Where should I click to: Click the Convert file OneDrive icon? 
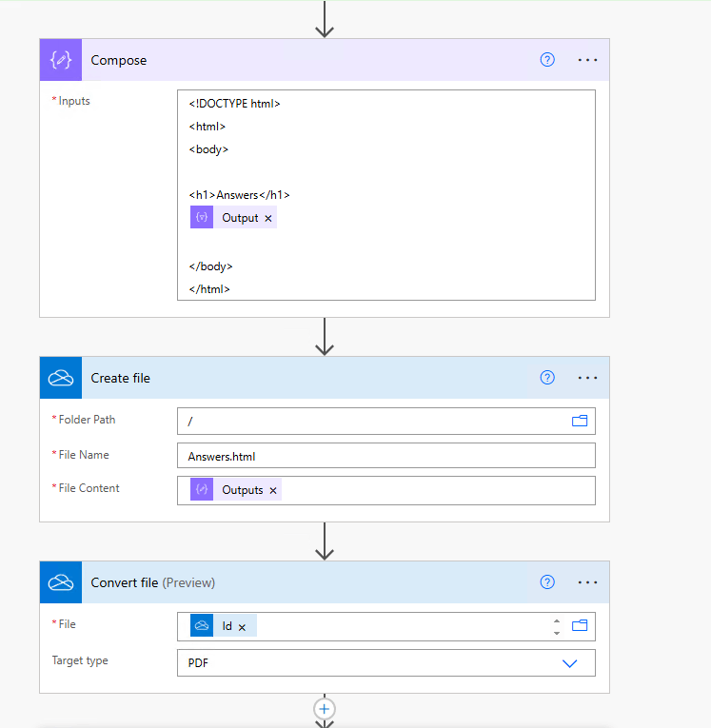[x=61, y=582]
